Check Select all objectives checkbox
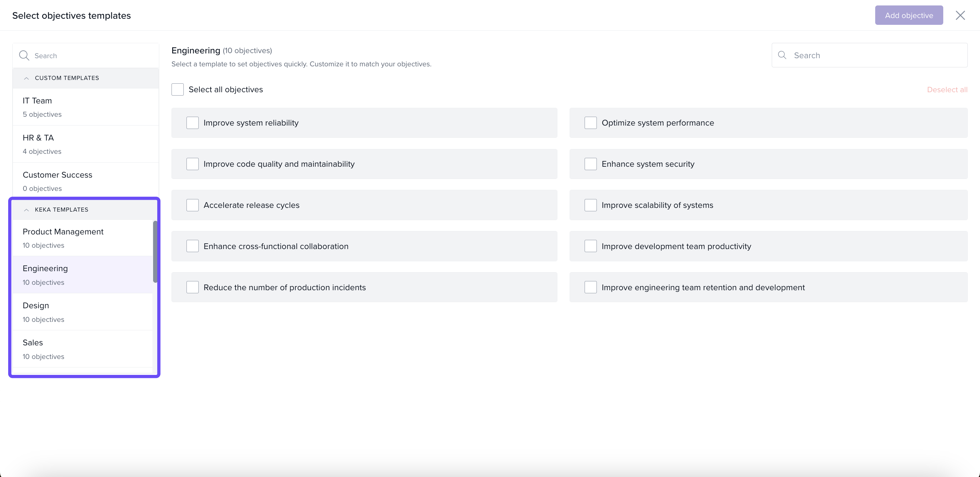980x477 pixels. point(178,89)
